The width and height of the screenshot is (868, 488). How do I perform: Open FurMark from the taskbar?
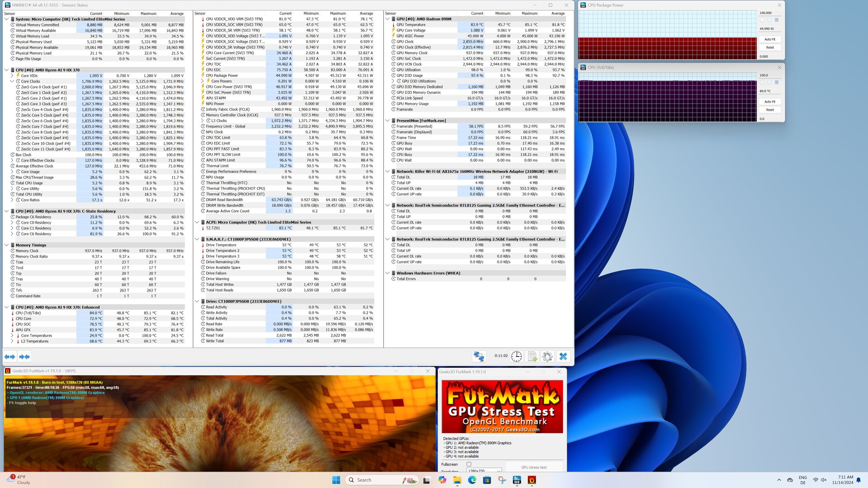coord(532,480)
